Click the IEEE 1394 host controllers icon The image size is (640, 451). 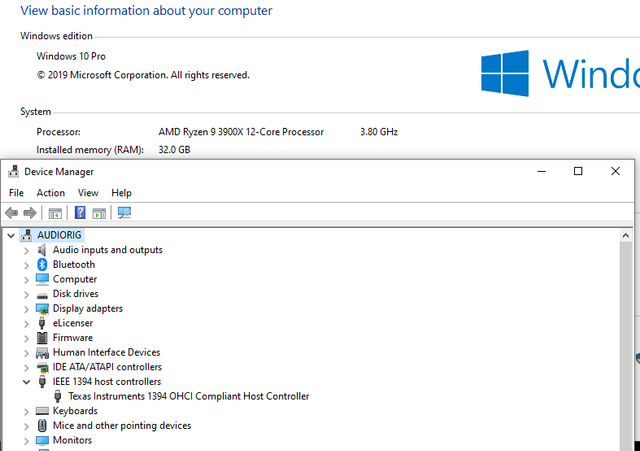coord(42,382)
